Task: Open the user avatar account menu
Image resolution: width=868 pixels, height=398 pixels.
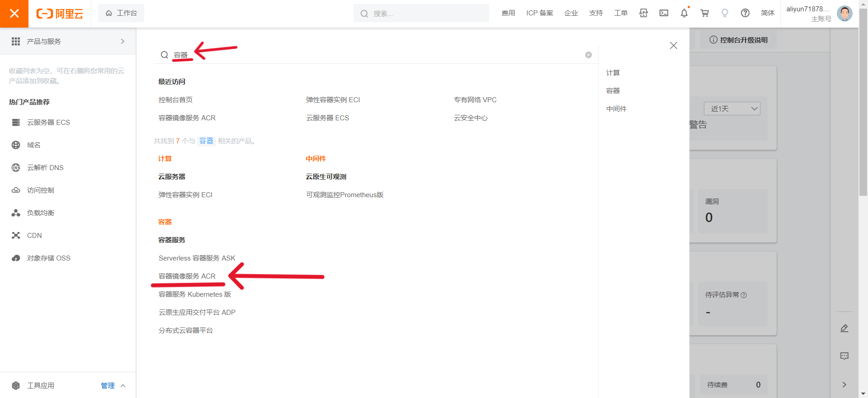Action: [844, 14]
